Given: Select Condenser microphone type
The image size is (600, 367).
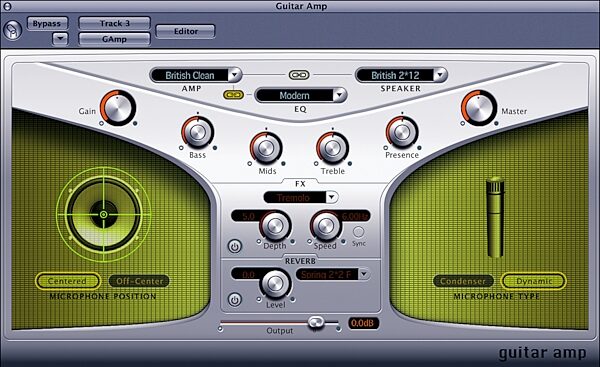Looking at the screenshot, I should click(463, 281).
